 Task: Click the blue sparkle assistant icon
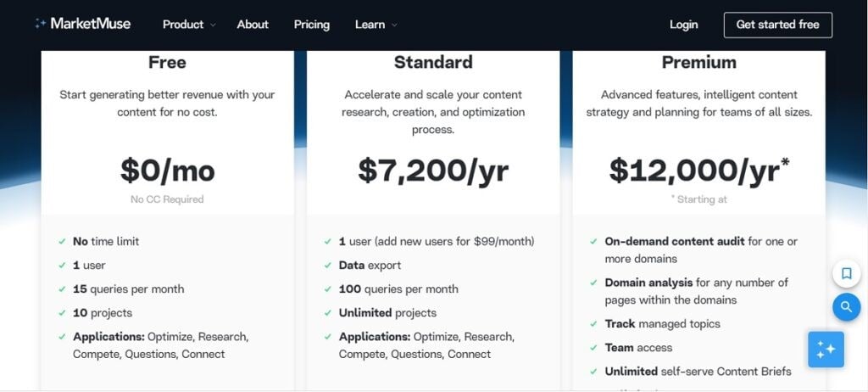[826, 350]
